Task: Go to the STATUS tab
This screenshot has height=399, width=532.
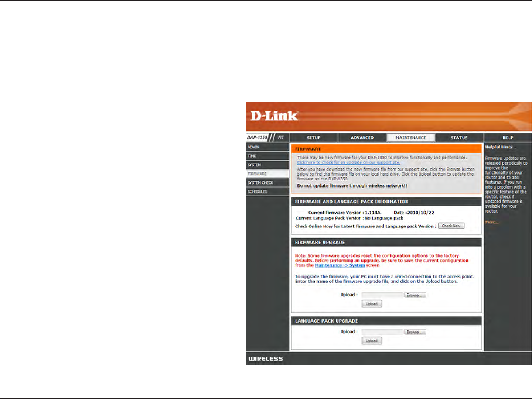Action: coord(459,138)
